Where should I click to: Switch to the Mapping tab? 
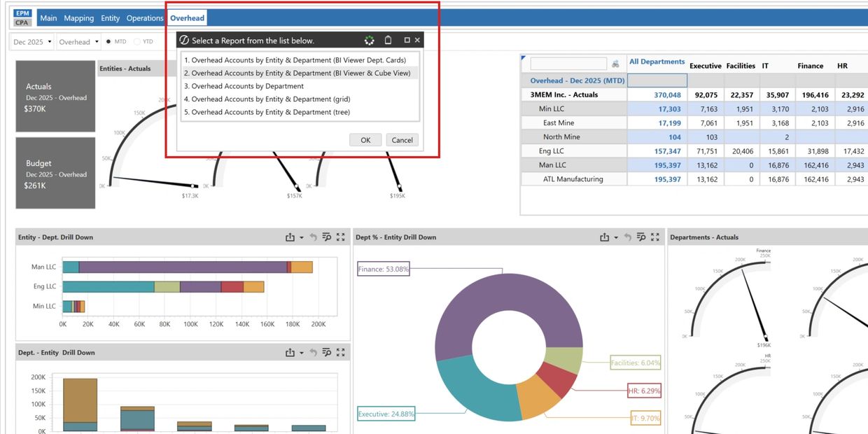(78, 18)
